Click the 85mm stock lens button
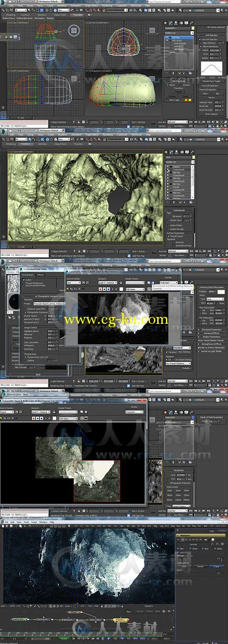228x644 pixels. point(170,500)
